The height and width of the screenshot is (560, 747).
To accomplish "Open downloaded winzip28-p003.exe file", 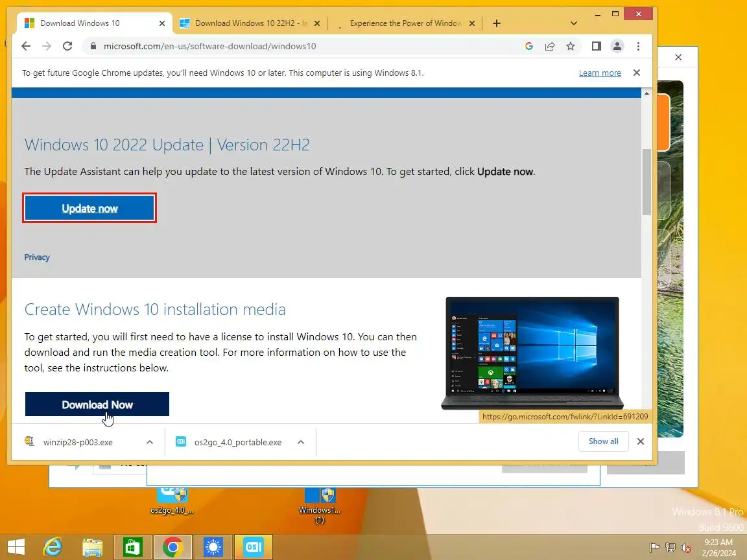I will pos(78,442).
